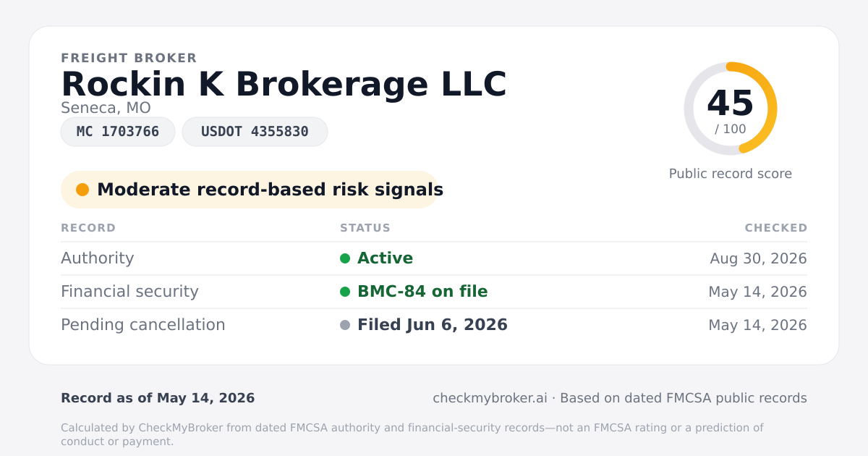The width and height of the screenshot is (868, 456).
Task: Select the MC 1703766 pill
Action: (x=118, y=132)
